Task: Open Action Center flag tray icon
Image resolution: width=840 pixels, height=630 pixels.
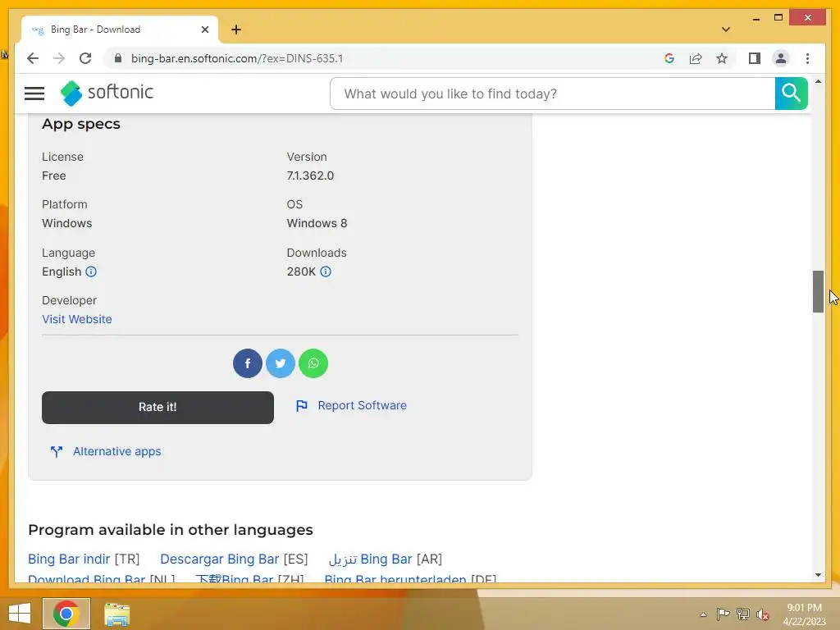Action: (x=723, y=614)
